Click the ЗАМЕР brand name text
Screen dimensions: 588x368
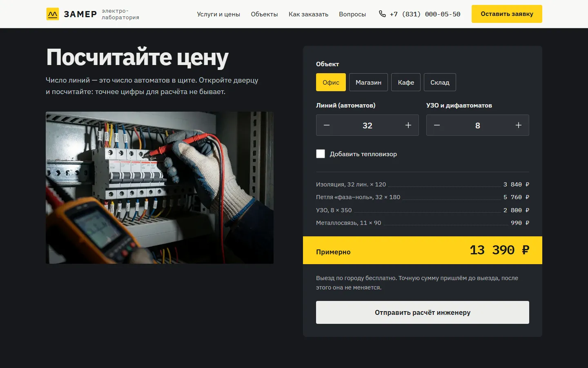click(x=80, y=14)
